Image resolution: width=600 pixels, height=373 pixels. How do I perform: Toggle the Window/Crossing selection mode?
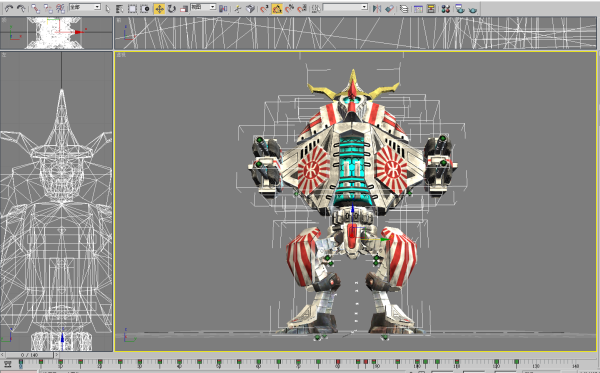click(x=144, y=8)
